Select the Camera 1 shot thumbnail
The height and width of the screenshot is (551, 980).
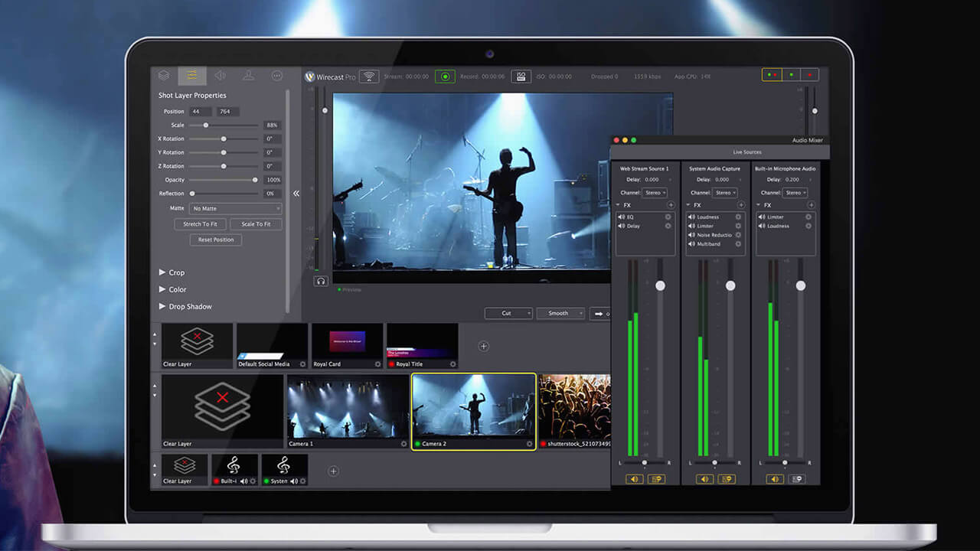coord(346,409)
